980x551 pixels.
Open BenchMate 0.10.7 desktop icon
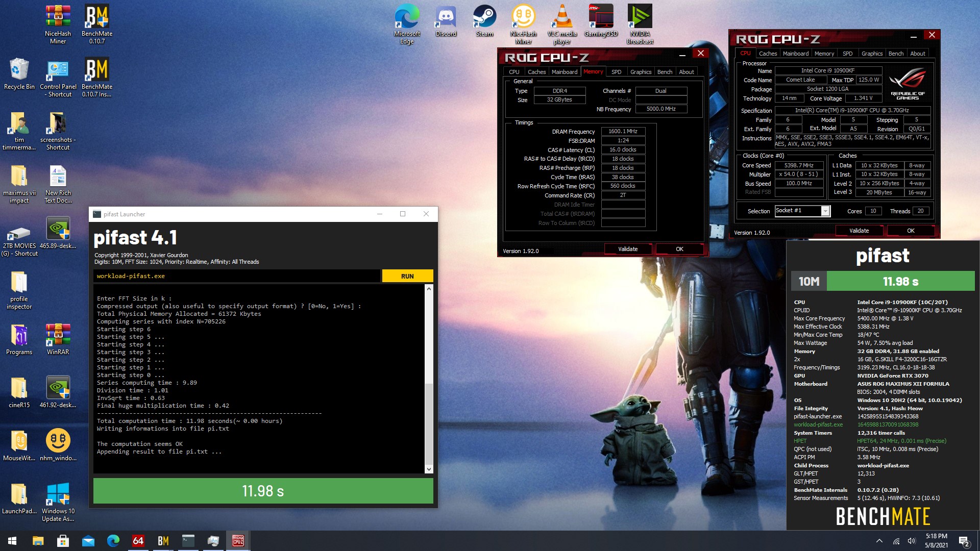(97, 24)
